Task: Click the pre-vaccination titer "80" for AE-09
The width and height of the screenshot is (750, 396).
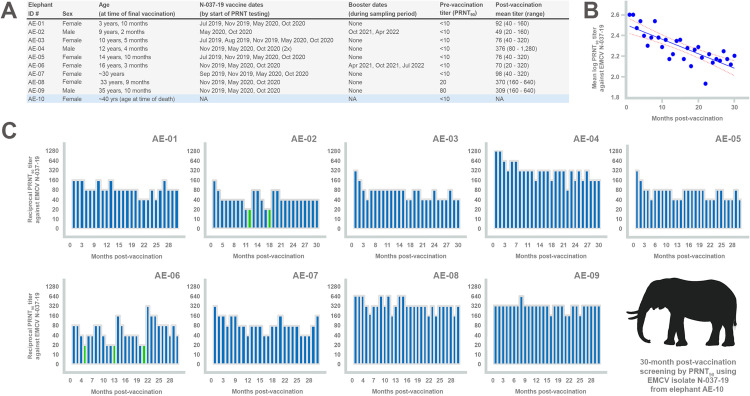Action: click(x=442, y=90)
